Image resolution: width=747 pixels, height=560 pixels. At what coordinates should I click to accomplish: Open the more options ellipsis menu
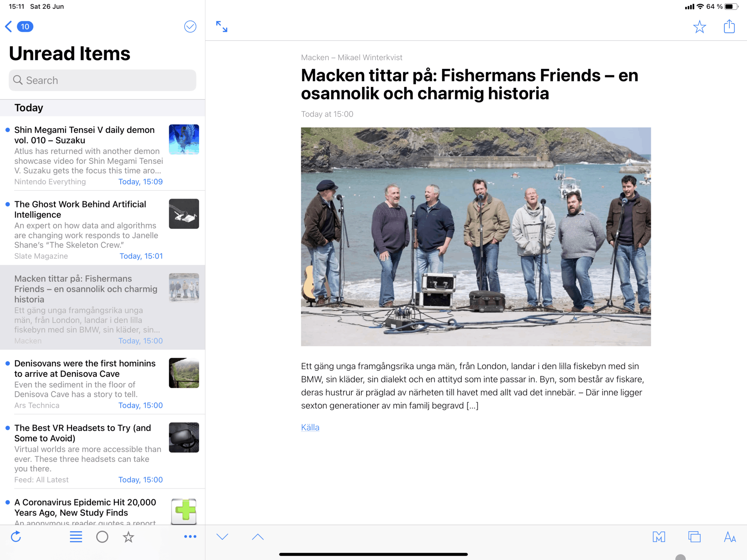pos(190,537)
